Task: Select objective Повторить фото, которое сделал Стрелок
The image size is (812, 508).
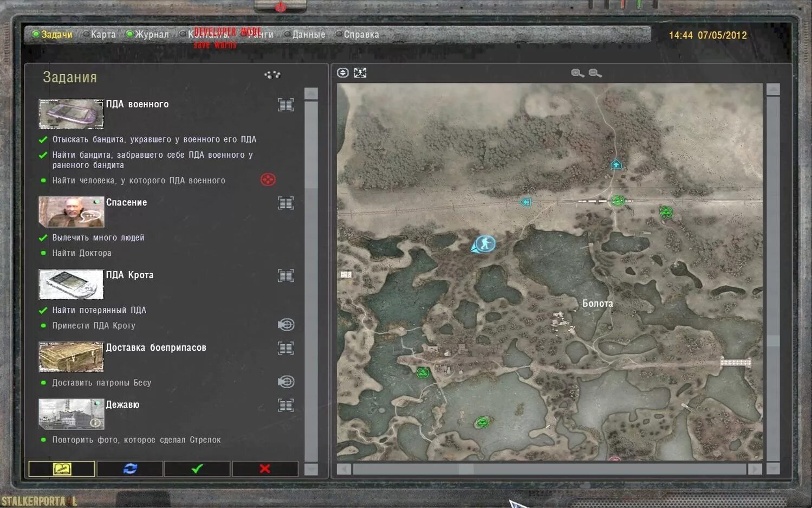Action: click(137, 440)
